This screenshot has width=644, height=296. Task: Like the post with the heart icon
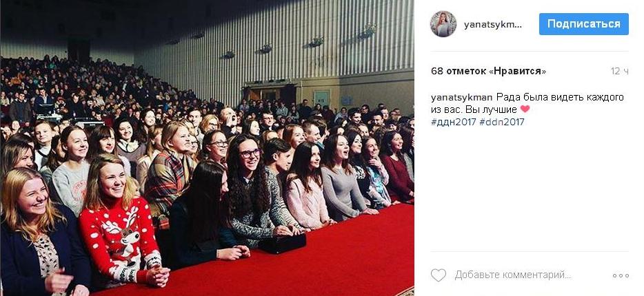439,275
